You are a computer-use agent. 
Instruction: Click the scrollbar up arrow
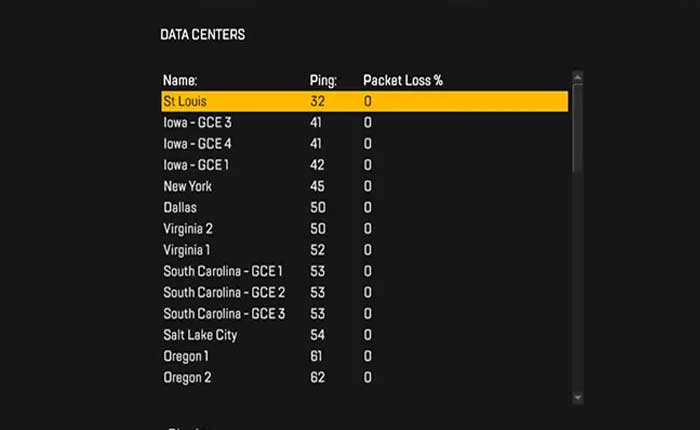(577, 76)
